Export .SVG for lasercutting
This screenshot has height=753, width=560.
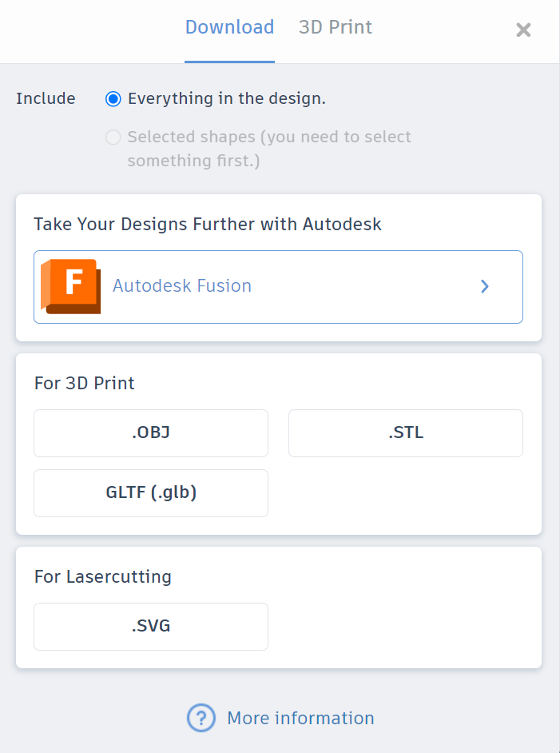[x=151, y=626]
